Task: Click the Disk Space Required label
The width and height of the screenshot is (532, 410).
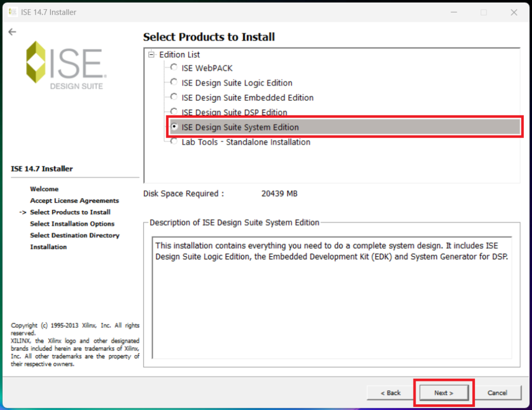Action: [183, 194]
